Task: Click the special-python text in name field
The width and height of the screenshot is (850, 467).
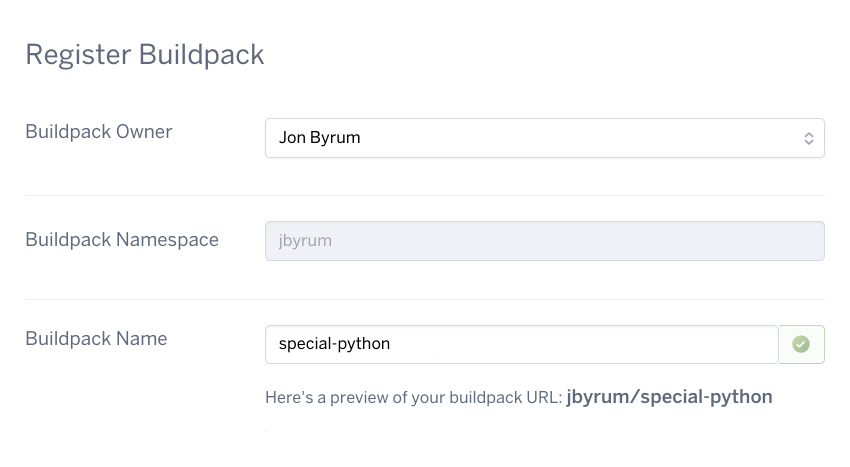Action: click(334, 344)
